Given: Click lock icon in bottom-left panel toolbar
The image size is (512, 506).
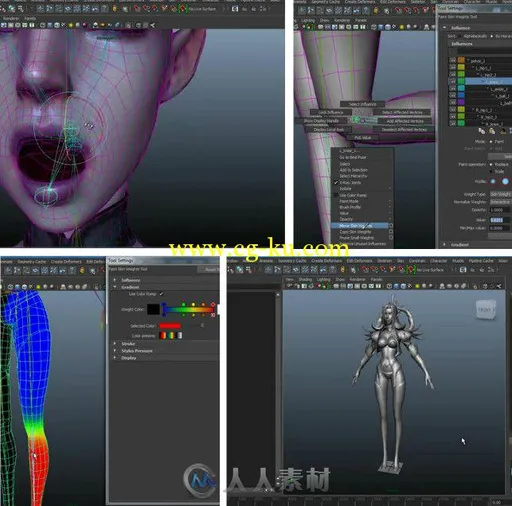Looking at the screenshot, I should click(x=82, y=271).
